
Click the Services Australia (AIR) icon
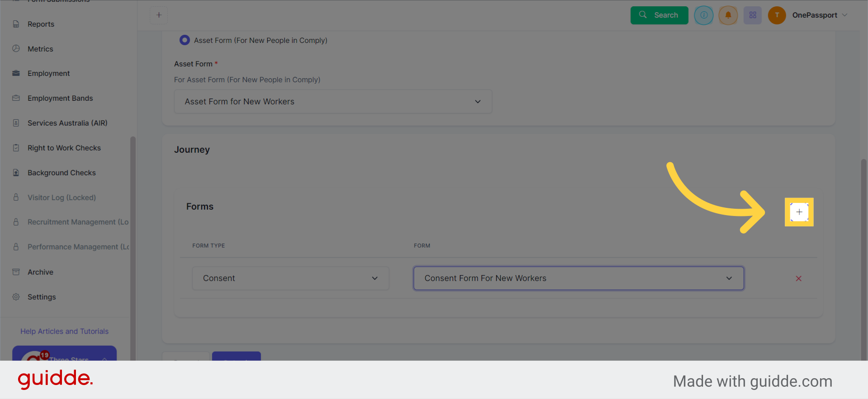point(16,123)
